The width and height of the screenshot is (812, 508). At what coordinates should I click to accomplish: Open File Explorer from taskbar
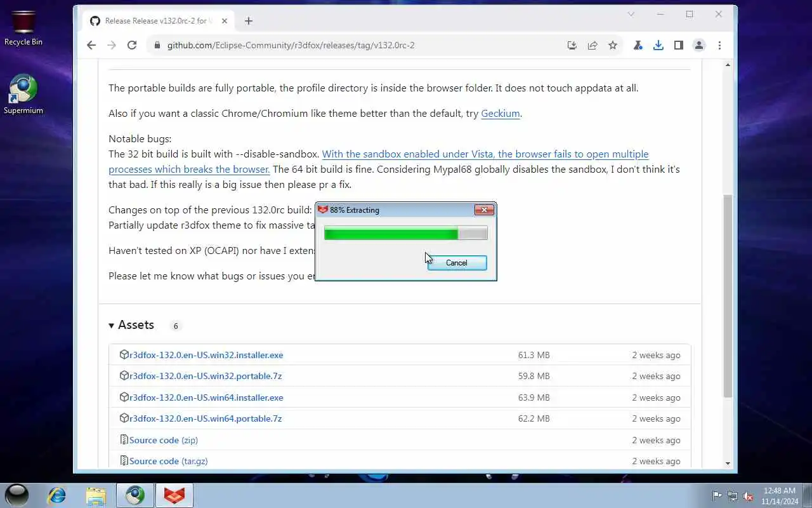96,495
